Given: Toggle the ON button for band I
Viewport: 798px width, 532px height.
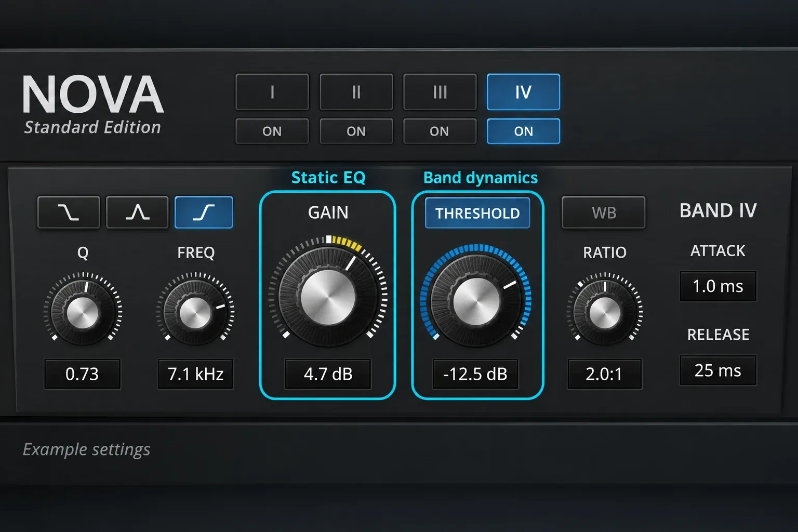Looking at the screenshot, I should click(x=272, y=131).
